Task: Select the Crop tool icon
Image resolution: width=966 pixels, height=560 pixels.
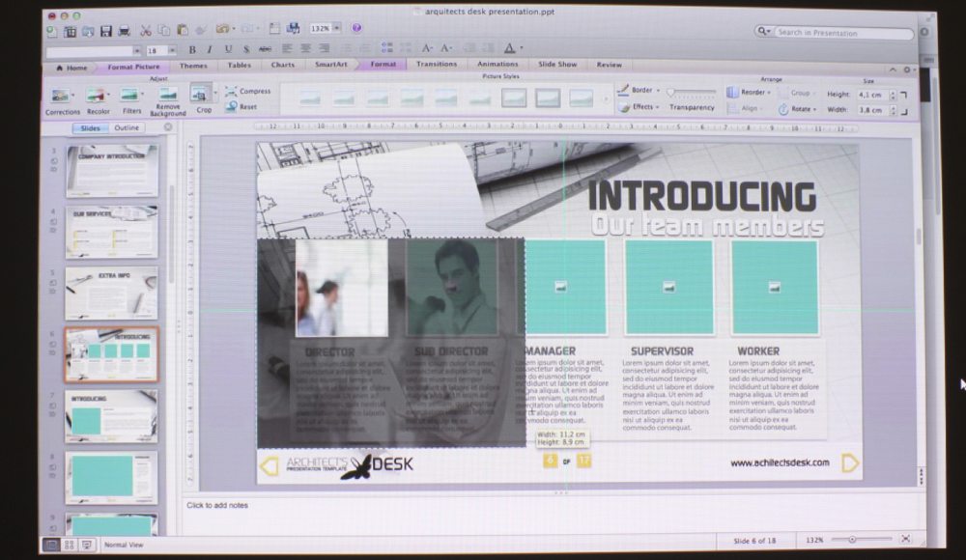Action: click(x=200, y=94)
